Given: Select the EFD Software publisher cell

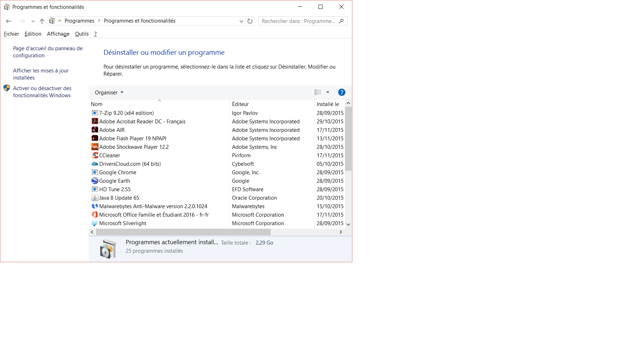Looking at the screenshot, I should [248, 189].
